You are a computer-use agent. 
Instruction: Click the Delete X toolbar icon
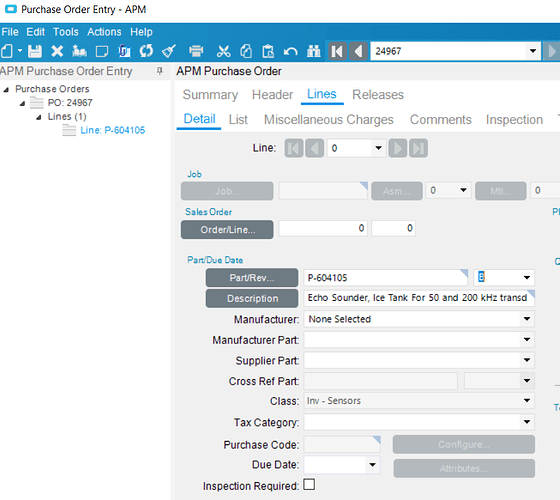coord(57,51)
